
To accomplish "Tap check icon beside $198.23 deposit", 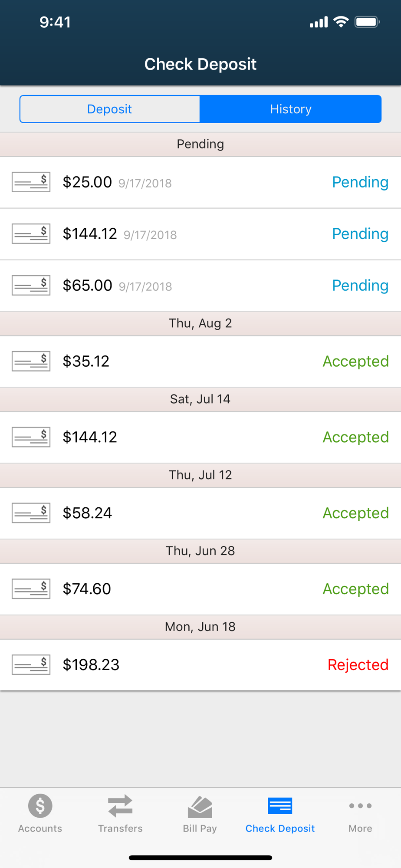I will click(31, 664).
